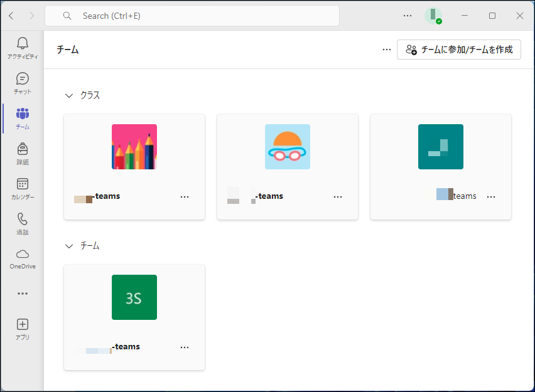Open the Calls phone icon
This screenshot has width=535, height=392.
click(23, 219)
